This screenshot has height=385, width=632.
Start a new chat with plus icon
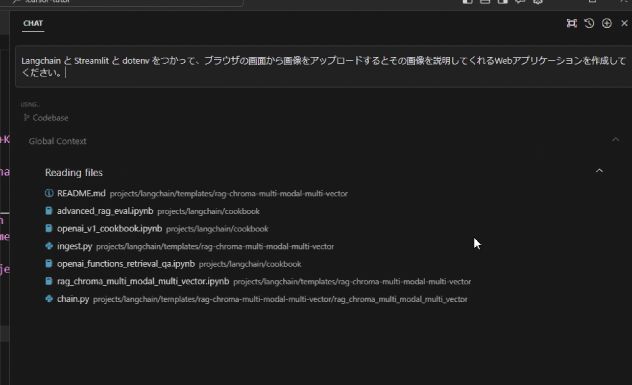click(607, 23)
